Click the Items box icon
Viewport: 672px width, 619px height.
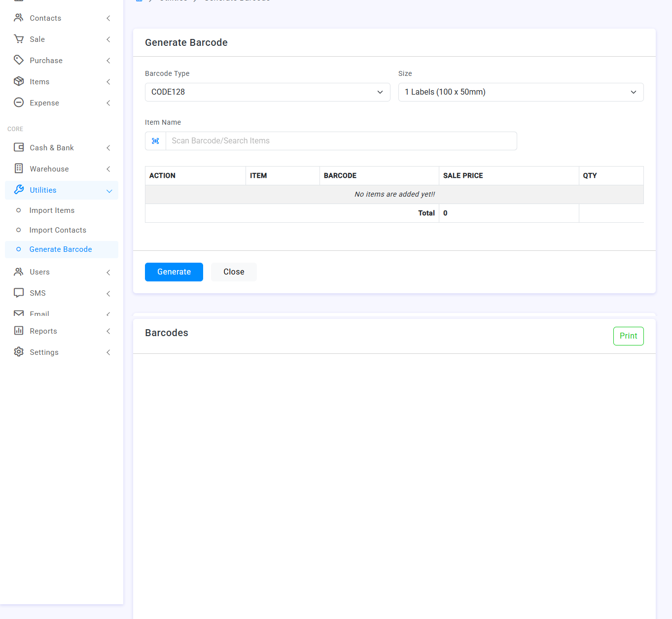(19, 81)
